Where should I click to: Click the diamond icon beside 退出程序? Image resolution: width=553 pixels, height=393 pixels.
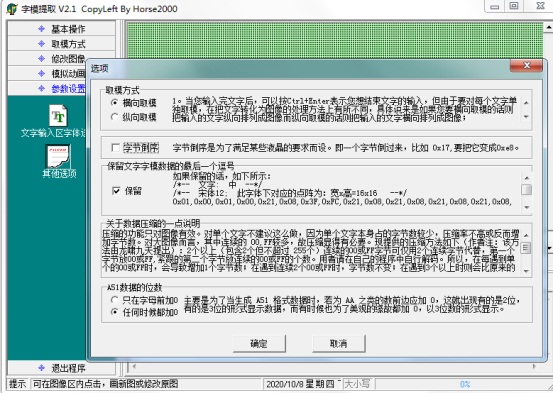coord(41,368)
